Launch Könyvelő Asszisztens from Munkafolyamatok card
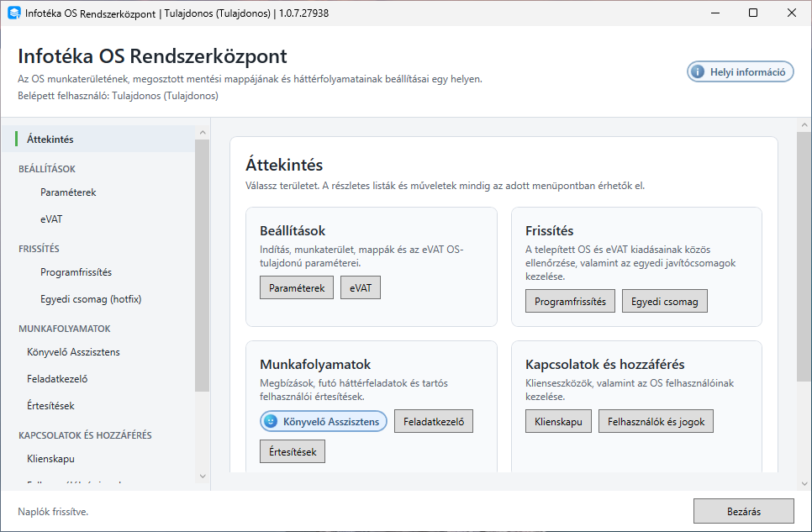Image resolution: width=812 pixels, height=532 pixels. pos(324,422)
